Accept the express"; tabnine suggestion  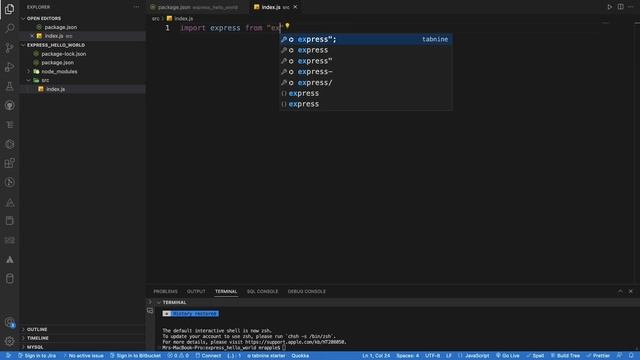366,39
